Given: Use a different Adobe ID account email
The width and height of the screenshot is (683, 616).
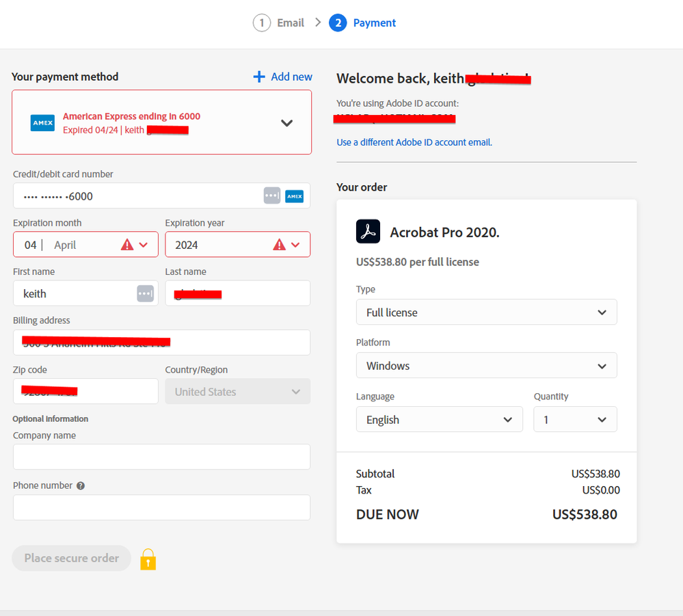Looking at the screenshot, I should tap(414, 142).
